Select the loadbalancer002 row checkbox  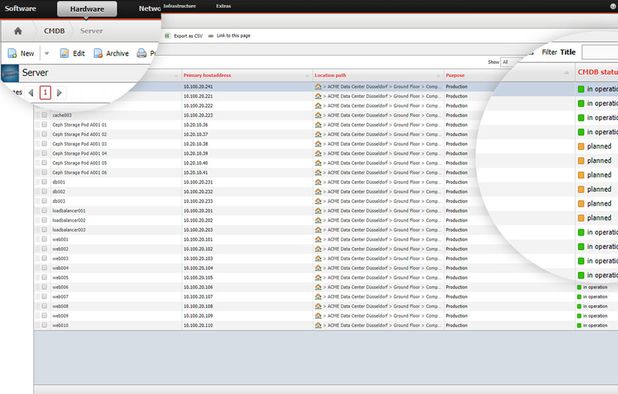tap(44, 220)
